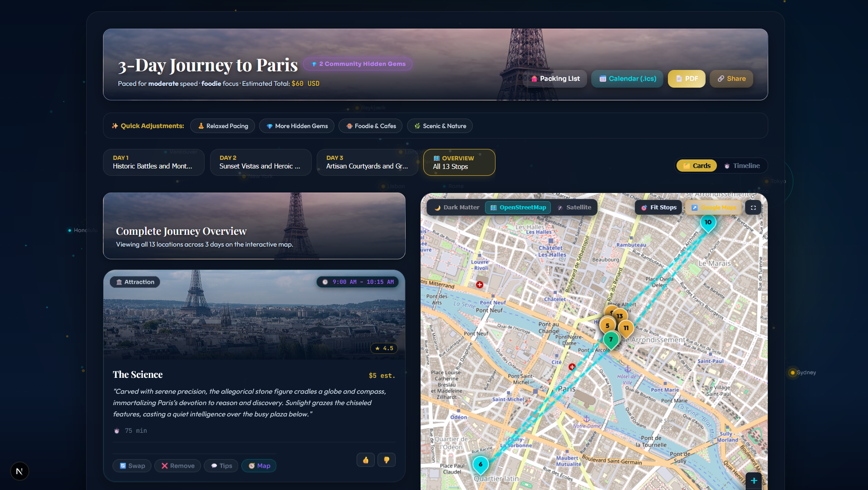Share the Paris journey

(x=731, y=79)
